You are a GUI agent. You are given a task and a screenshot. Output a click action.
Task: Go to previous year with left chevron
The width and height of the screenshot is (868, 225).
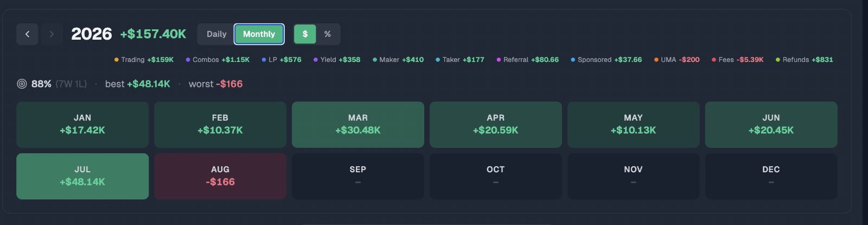[x=27, y=34]
